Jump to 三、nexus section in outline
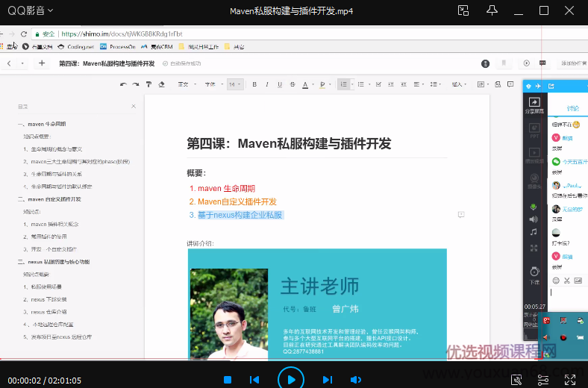Screen dimensions: 588x388 54,262
